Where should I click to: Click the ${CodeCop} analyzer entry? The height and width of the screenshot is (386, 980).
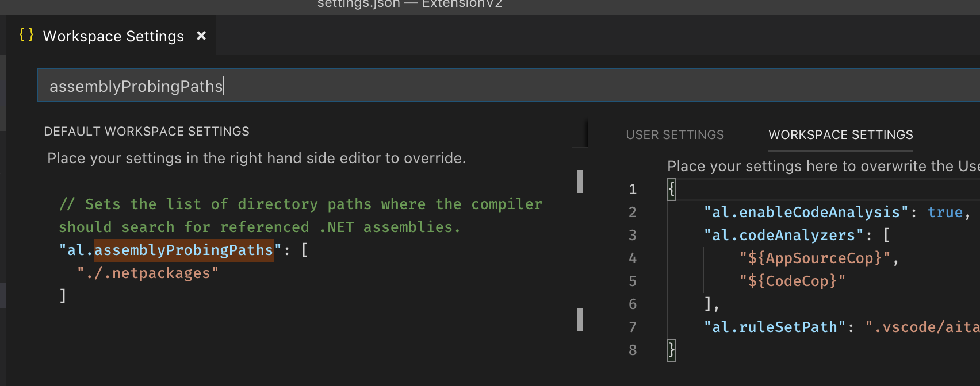(x=793, y=281)
